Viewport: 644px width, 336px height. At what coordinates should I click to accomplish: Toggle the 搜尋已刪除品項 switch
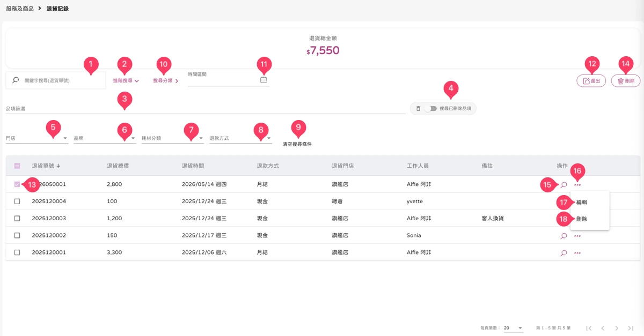pos(430,108)
